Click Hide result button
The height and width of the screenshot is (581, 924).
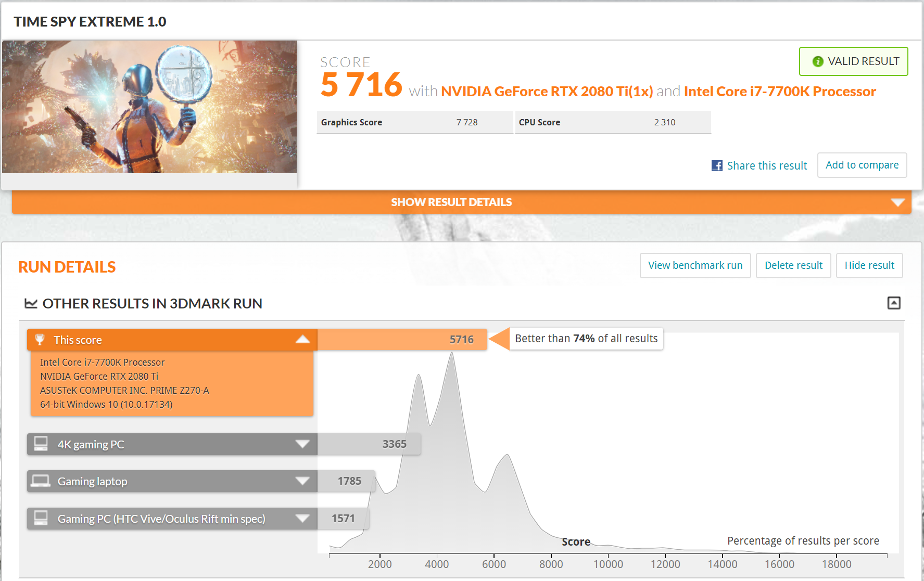(x=869, y=265)
